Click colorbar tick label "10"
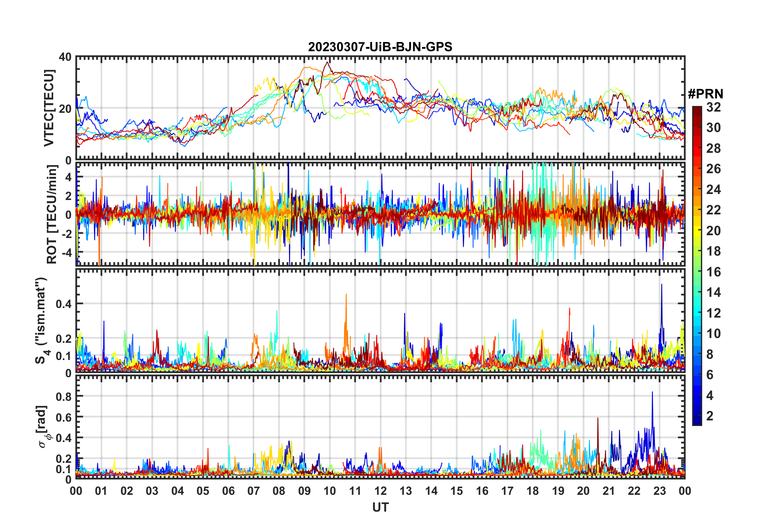Image resolution: width=761 pixels, height=532 pixels. (x=713, y=334)
